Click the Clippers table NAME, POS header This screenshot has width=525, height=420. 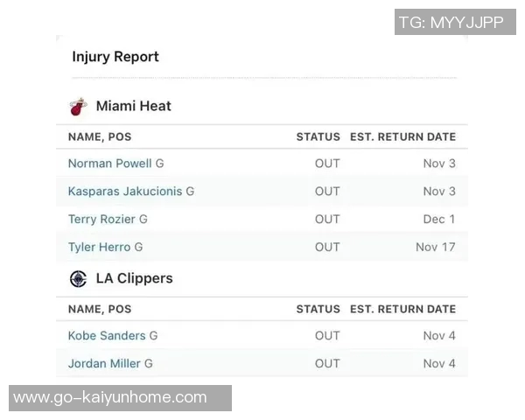[100, 310]
